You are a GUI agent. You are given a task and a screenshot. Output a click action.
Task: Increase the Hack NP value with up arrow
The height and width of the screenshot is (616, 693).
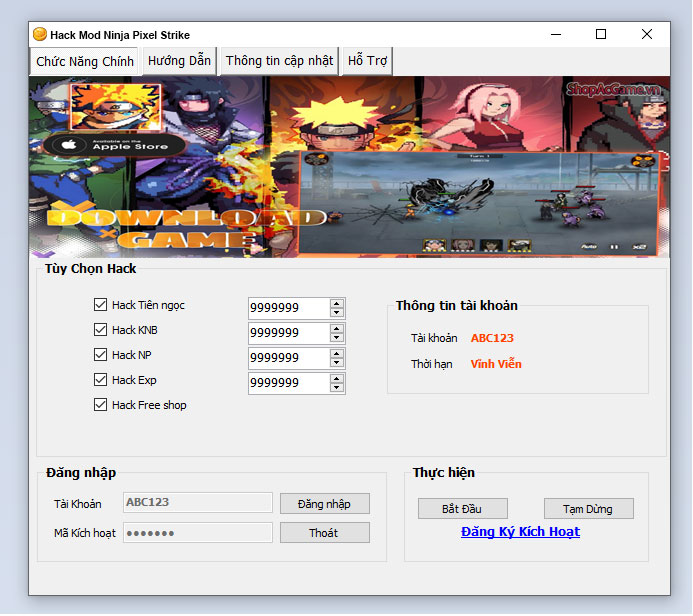(x=337, y=354)
